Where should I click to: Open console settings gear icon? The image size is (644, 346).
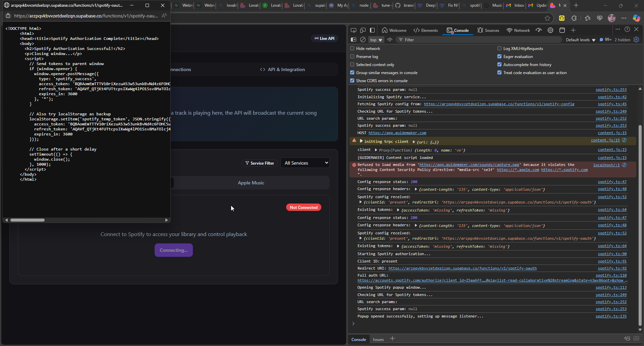click(x=636, y=40)
